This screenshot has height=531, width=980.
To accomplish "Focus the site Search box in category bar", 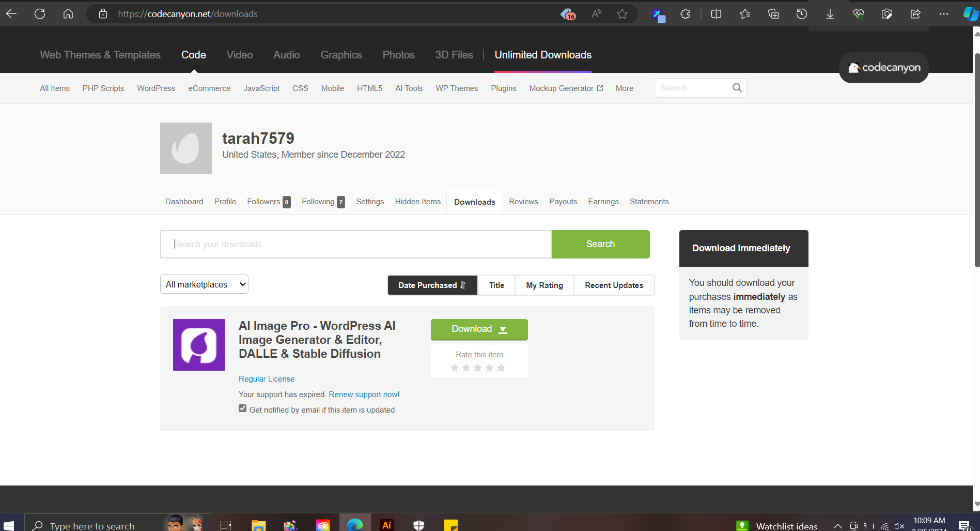I will click(x=692, y=88).
